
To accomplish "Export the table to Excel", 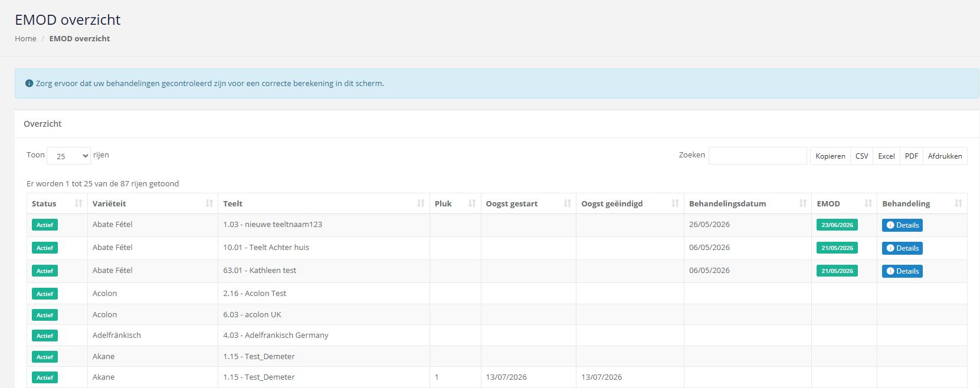I will pyautogui.click(x=886, y=156).
